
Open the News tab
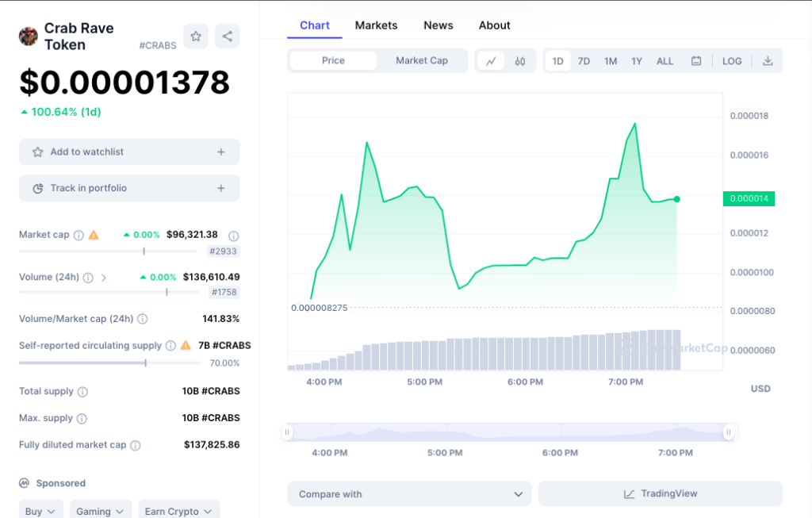(439, 25)
